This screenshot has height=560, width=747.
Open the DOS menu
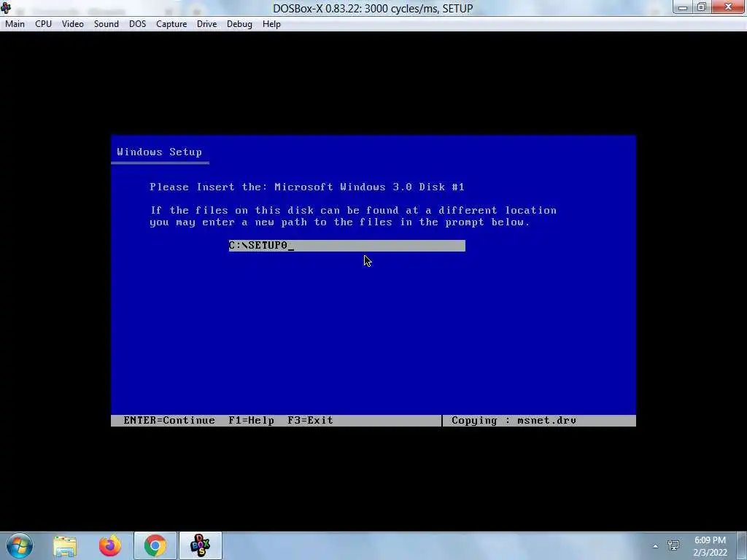137,24
